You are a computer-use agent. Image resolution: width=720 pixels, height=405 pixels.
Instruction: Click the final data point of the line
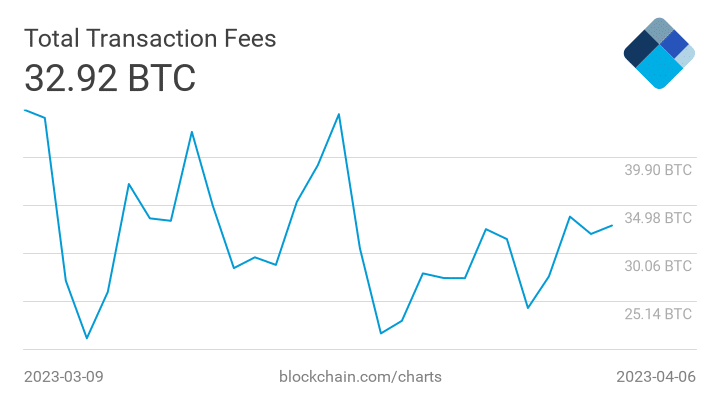(x=612, y=225)
